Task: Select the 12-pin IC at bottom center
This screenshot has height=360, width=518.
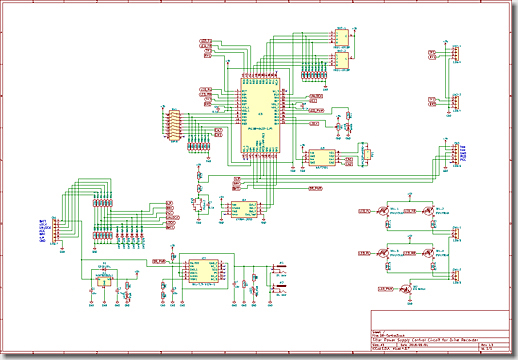Action: click(x=204, y=271)
